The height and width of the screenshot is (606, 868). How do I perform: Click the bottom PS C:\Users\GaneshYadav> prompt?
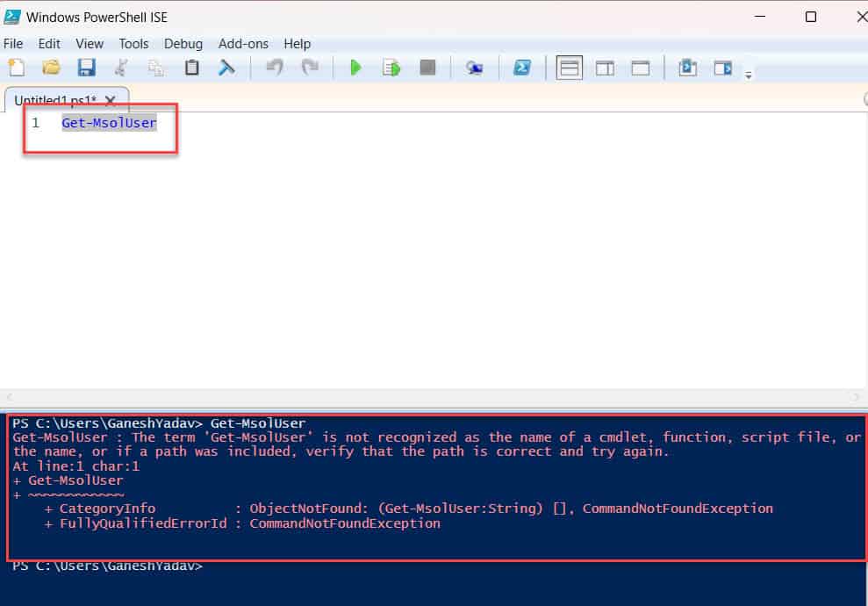pyautogui.click(x=108, y=566)
